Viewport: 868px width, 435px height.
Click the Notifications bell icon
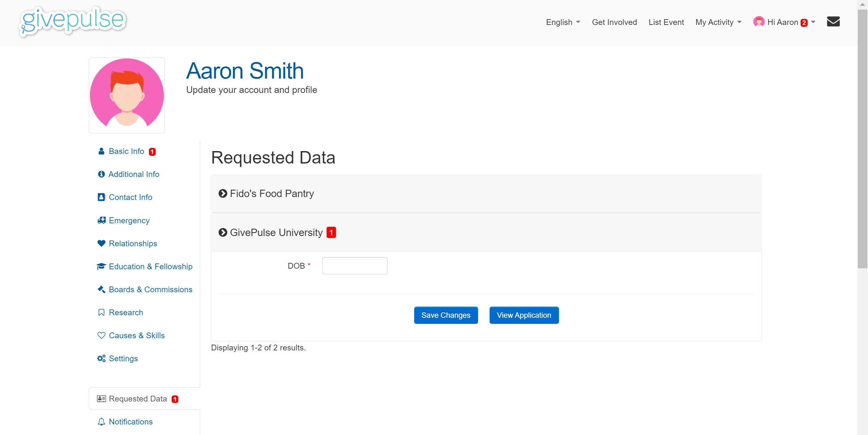tap(101, 422)
